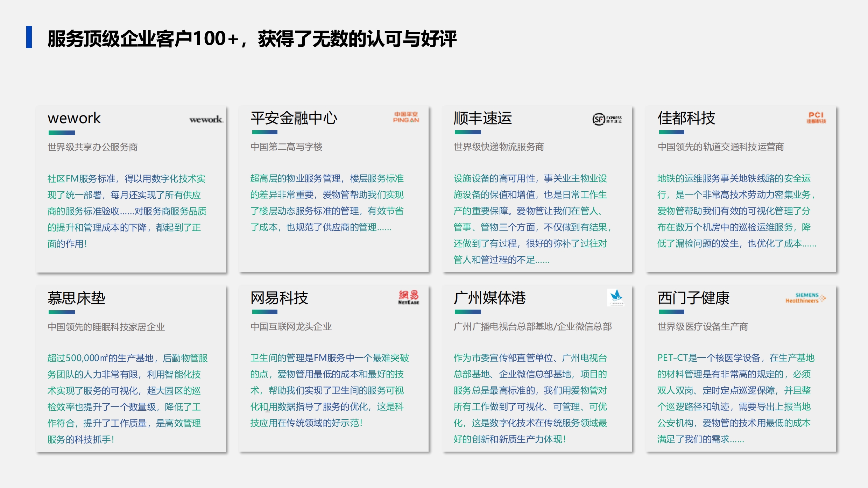Click testimonial starting 超过500,000㎡的生产基地
Screen dimensions: 868x488
(128, 398)
